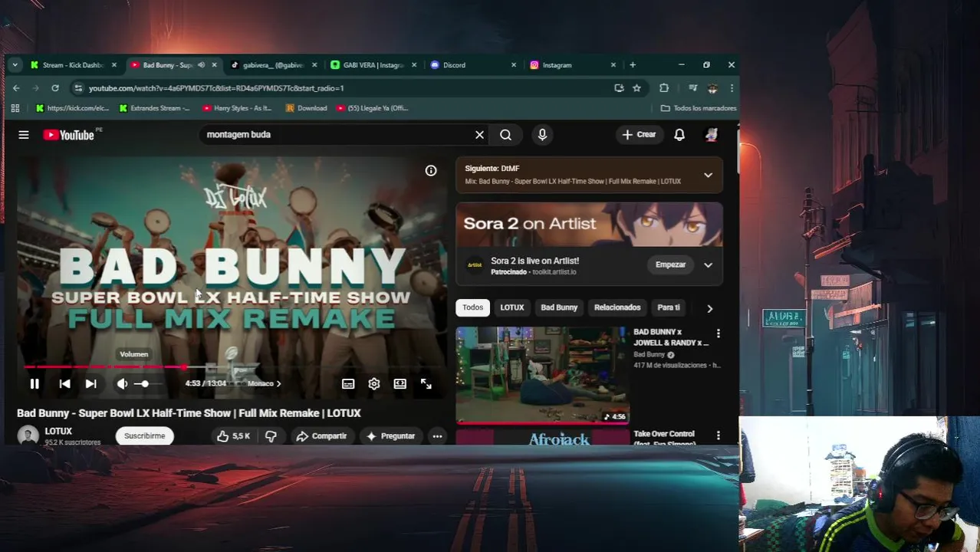Click the Empezar ad button

[670, 264]
